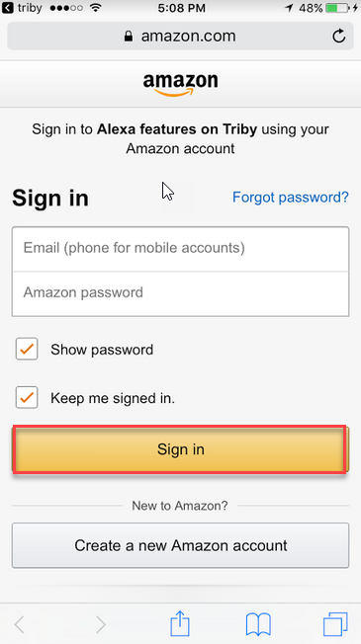Tap the Wi-Fi status icon
361x644 pixels.
tap(96, 8)
